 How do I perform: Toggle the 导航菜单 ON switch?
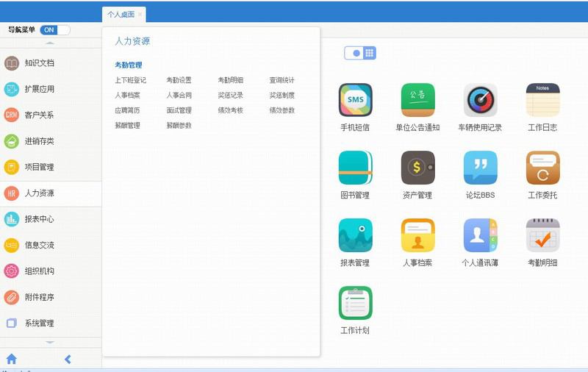pyautogui.click(x=55, y=30)
